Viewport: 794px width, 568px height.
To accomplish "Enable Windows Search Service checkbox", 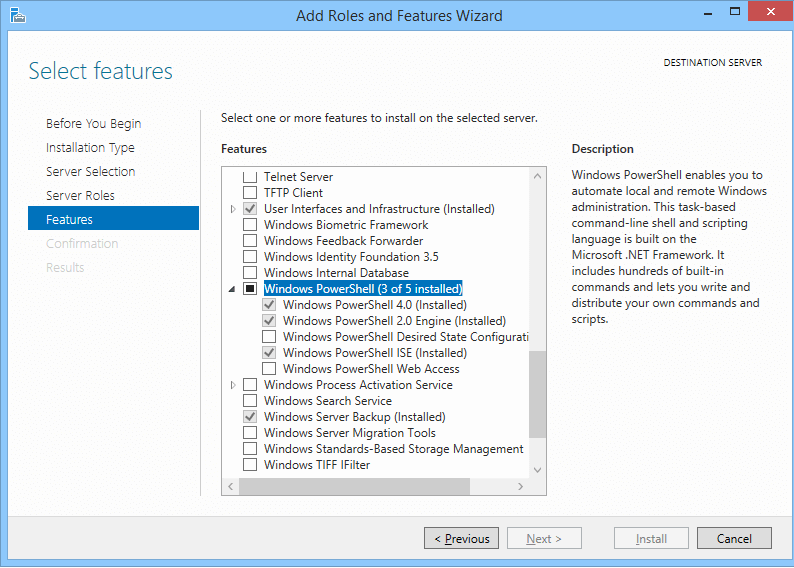I will point(250,400).
